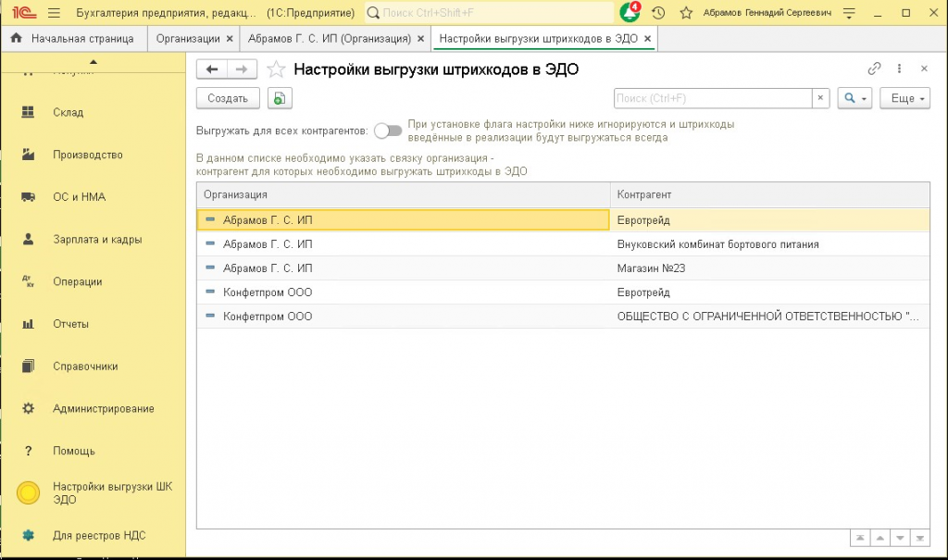The image size is (948, 560).
Task: Add this page to favorites star
Action: pos(276,69)
